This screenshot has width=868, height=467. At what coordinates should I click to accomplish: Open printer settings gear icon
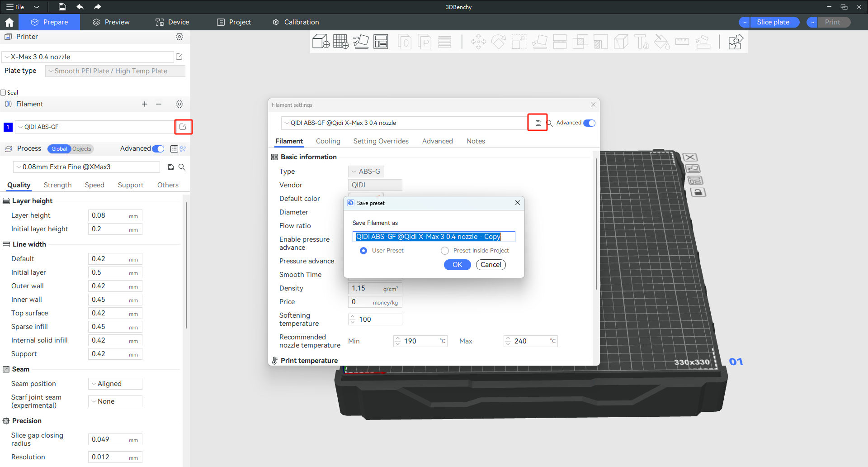pos(179,37)
